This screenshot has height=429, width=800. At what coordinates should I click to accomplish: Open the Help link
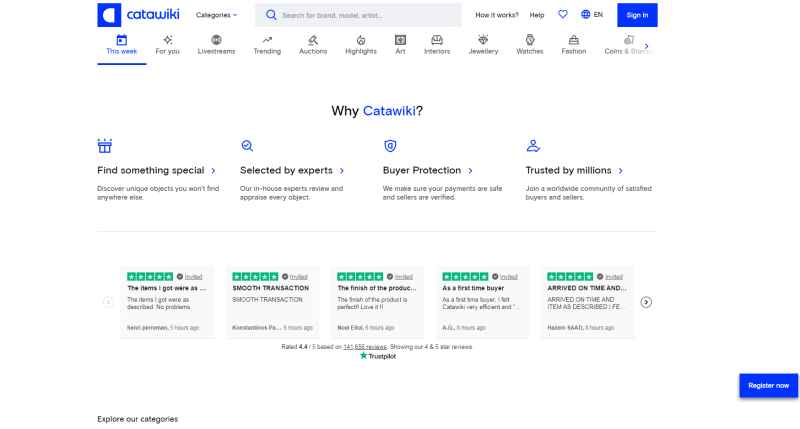(537, 15)
